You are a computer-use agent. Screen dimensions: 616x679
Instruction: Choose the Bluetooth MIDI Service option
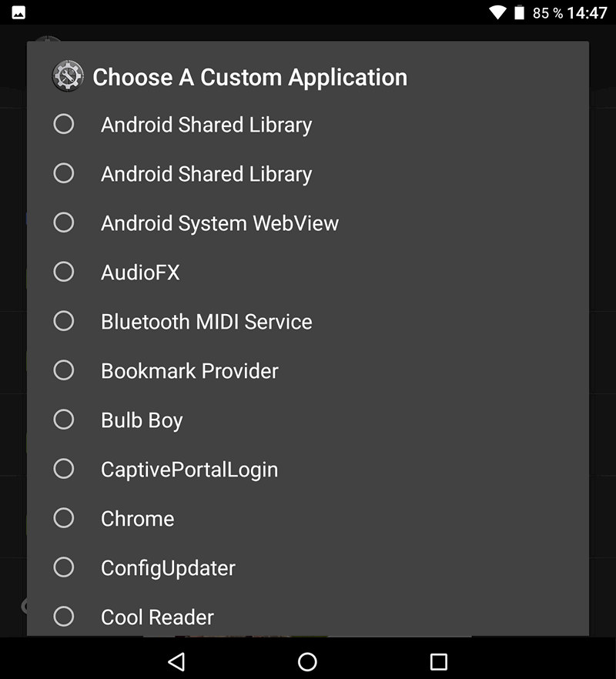(307, 321)
